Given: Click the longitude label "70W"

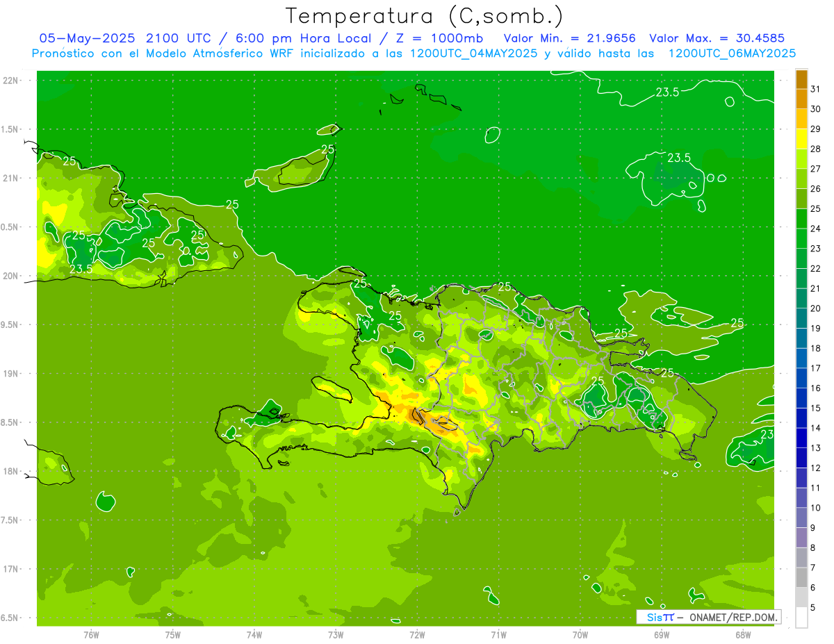Looking at the screenshot, I should click(580, 634).
